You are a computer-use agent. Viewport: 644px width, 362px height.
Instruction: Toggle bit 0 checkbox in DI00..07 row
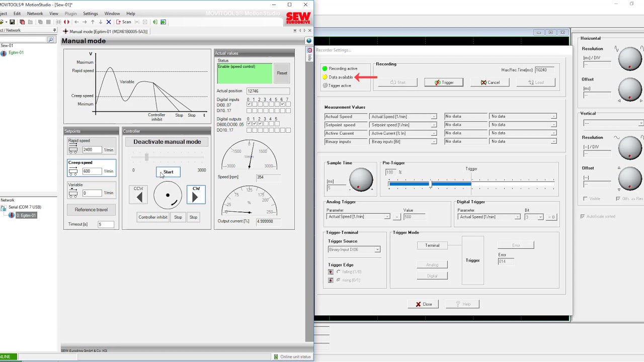click(x=249, y=105)
